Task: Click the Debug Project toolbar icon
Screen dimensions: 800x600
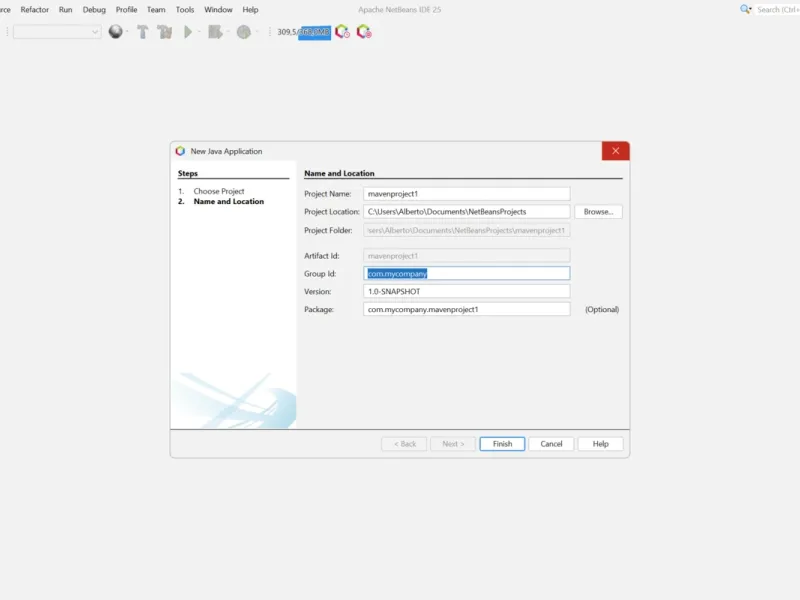Action: 215,32
